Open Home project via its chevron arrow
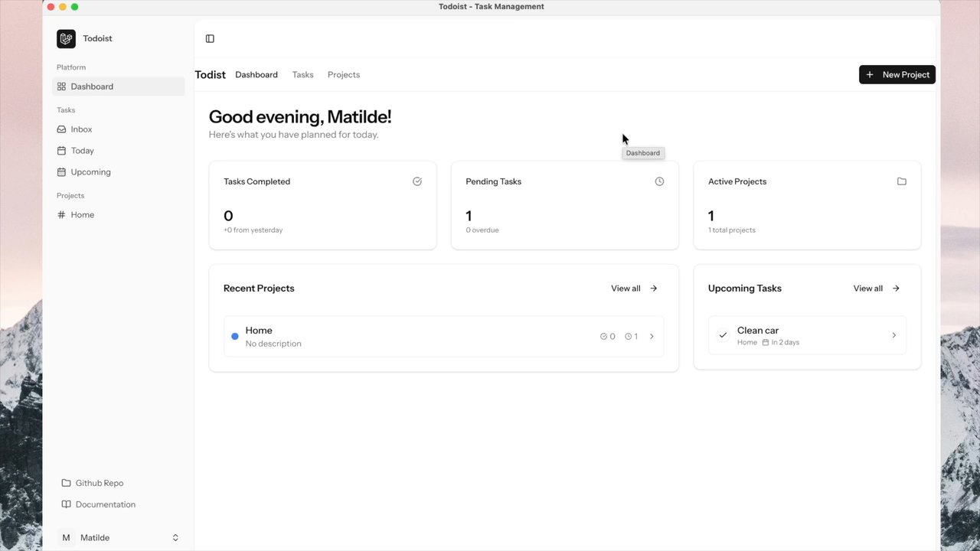The image size is (980, 551). [652, 337]
